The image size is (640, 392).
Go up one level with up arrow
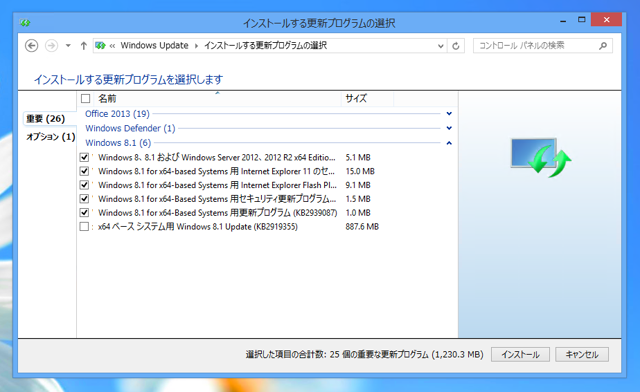(84, 46)
